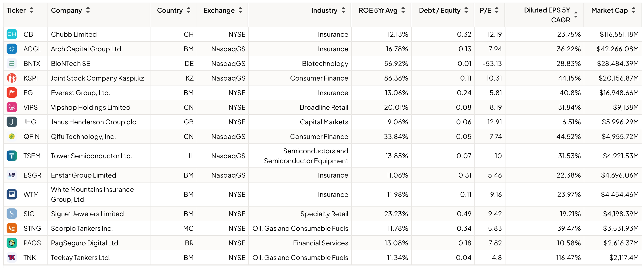The image size is (644, 268).
Task: Click the Scorpio Tankers STNG logo icon
Action: 12,228
